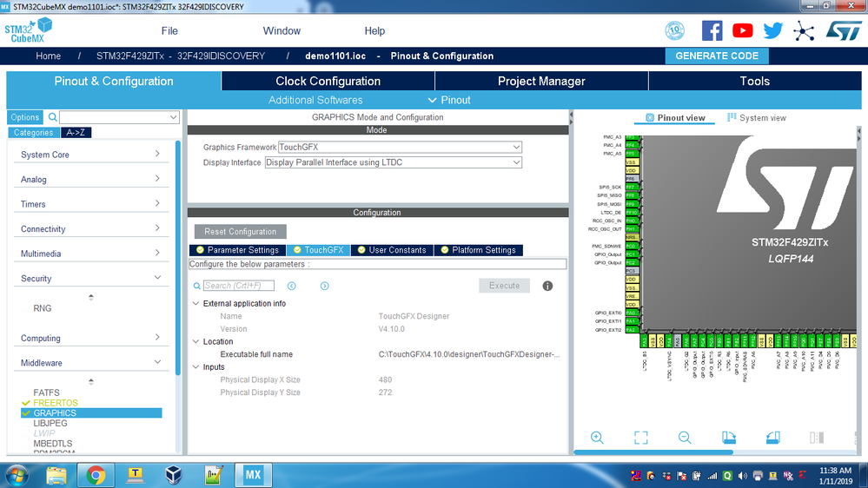The image size is (868, 488).
Task: Open the TouchGFX taskbar icon
Action: [x=135, y=475]
